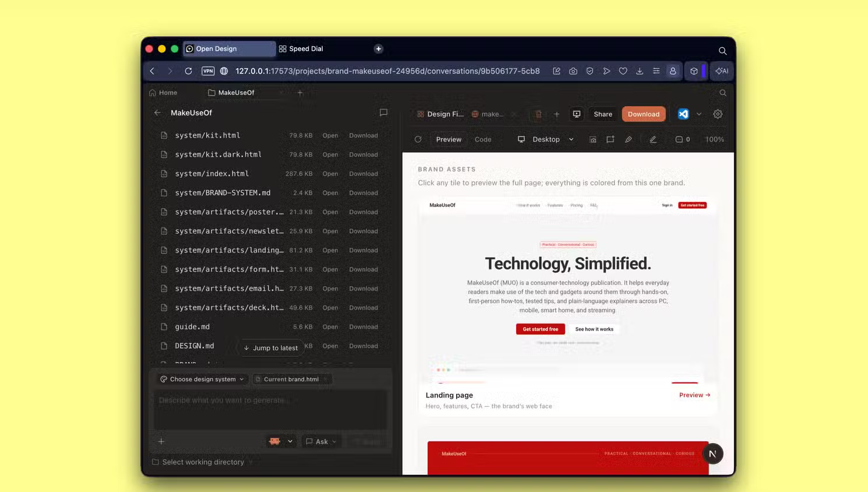Screen dimensions: 868x492
Task: Open guide.md via its Open link
Action: pos(330,327)
